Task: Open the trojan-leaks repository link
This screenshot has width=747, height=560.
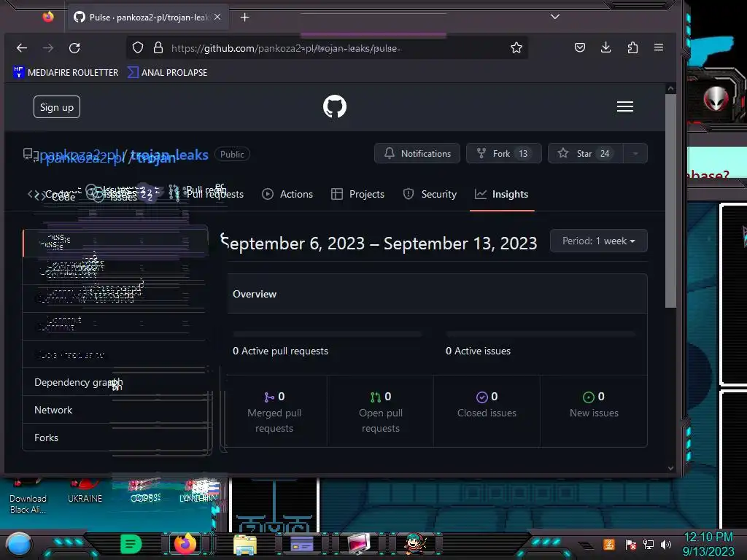Action: [169, 155]
